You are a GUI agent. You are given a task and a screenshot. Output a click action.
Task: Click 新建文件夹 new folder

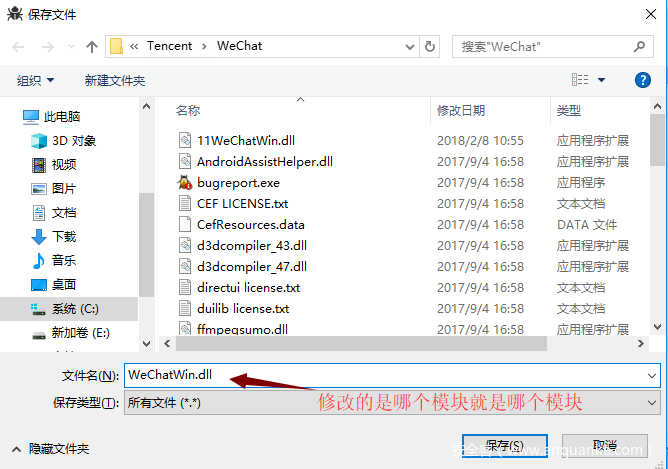coord(115,80)
